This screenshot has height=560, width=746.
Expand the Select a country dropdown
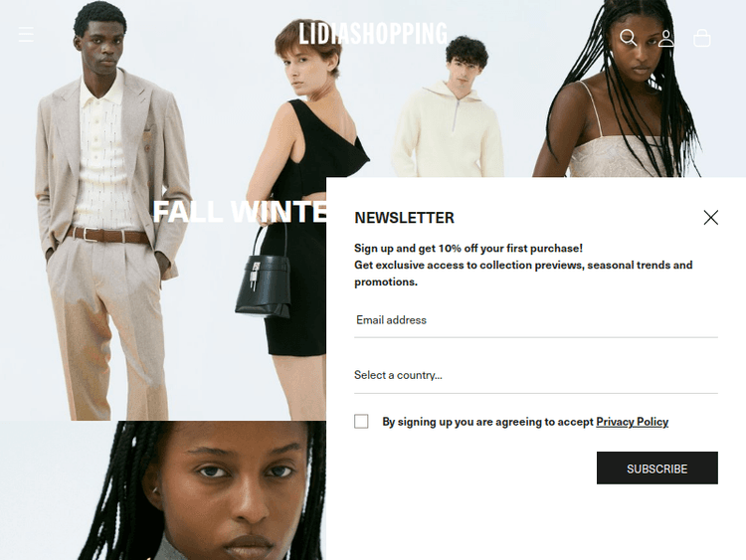pos(536,375)
